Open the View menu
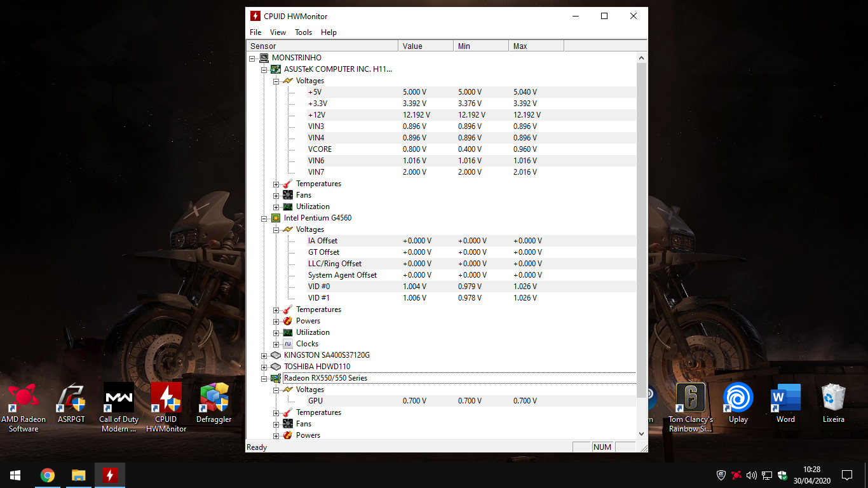 click(278, 32)
